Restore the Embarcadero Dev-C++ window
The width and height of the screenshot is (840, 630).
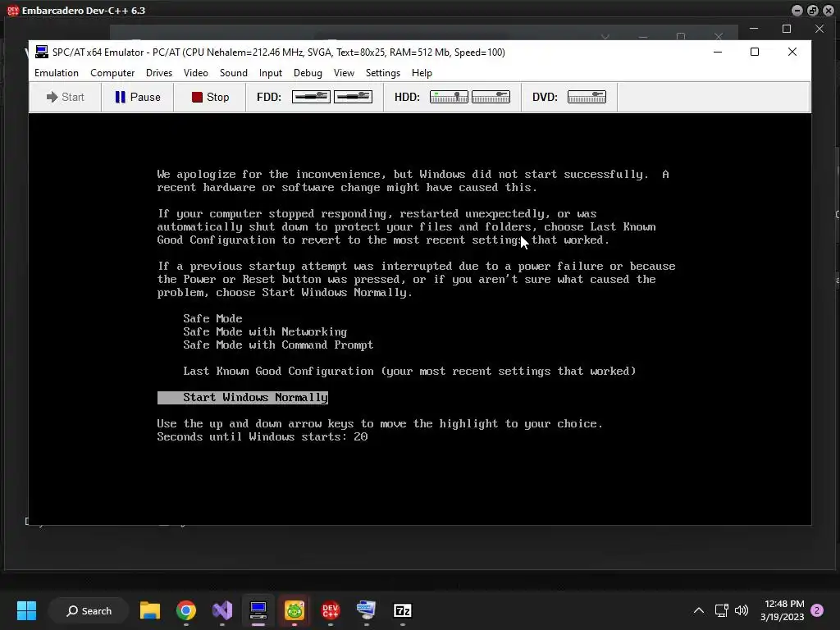[813, 10]
